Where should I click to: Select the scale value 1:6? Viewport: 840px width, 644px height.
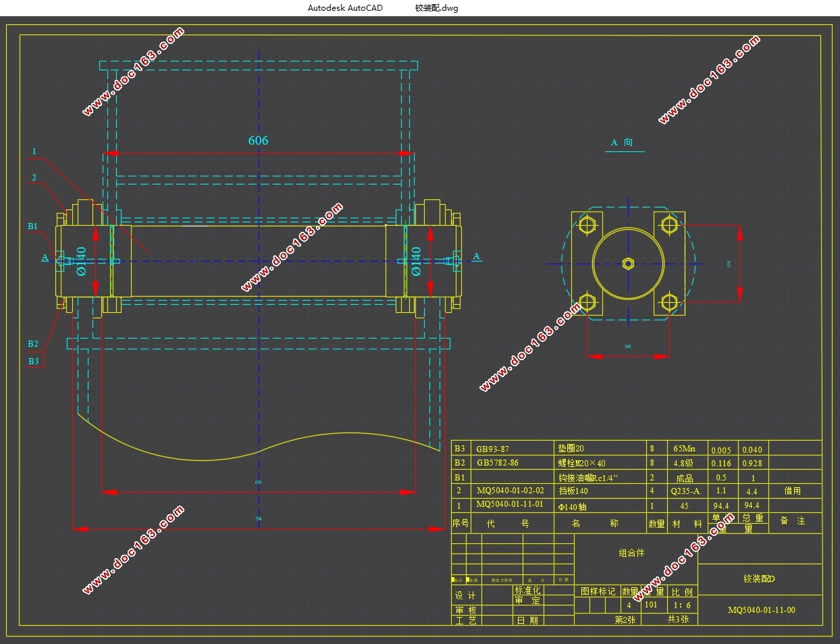[682, 605]
